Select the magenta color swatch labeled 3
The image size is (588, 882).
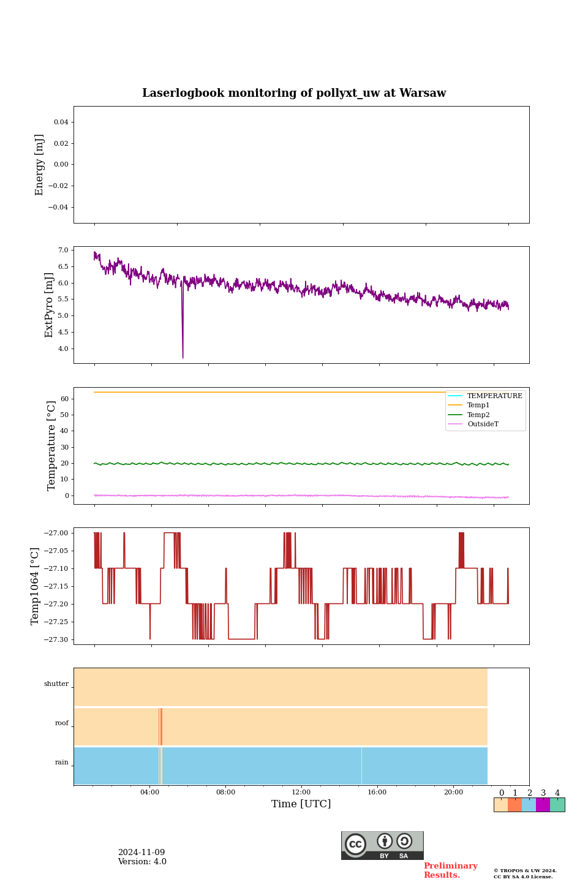coord(543,805)
